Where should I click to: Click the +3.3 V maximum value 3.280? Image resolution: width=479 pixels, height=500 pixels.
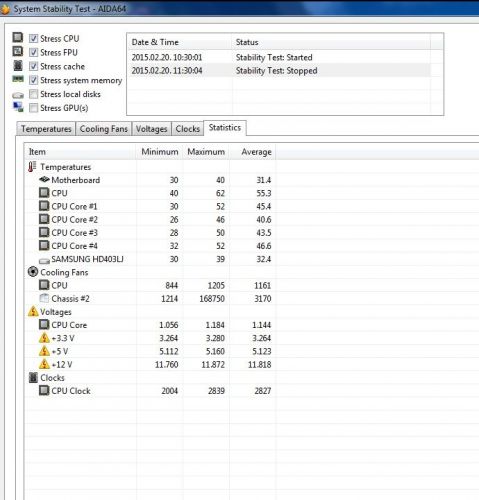click(x=215, y=338)
